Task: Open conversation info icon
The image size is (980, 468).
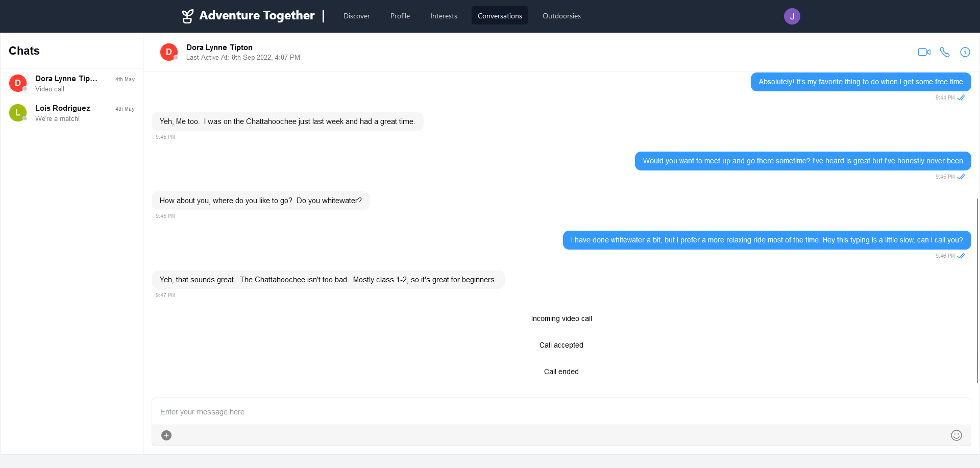Action: [x=965, y=52]
